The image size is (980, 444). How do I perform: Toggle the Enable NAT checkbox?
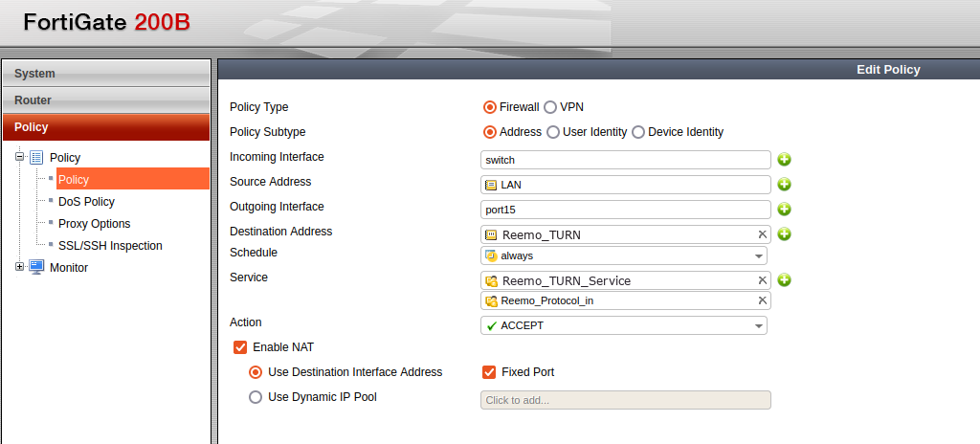click(x=240, y=347)
